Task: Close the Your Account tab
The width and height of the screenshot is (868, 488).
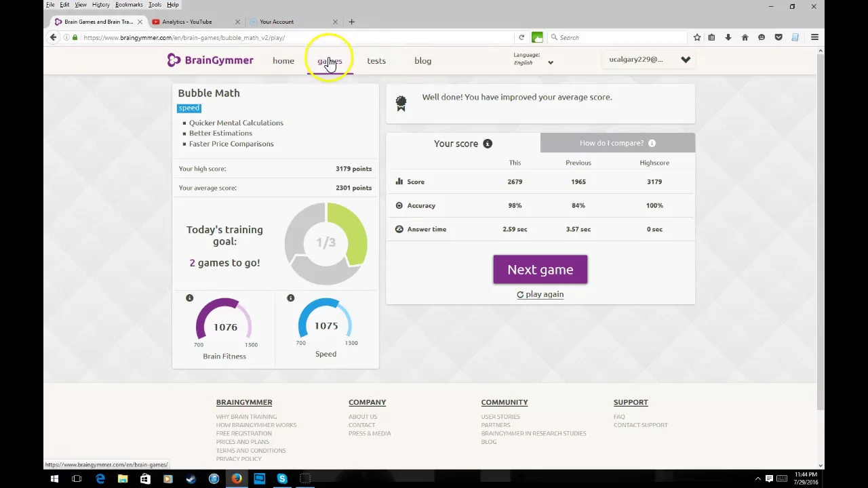Action: (335, 22)
